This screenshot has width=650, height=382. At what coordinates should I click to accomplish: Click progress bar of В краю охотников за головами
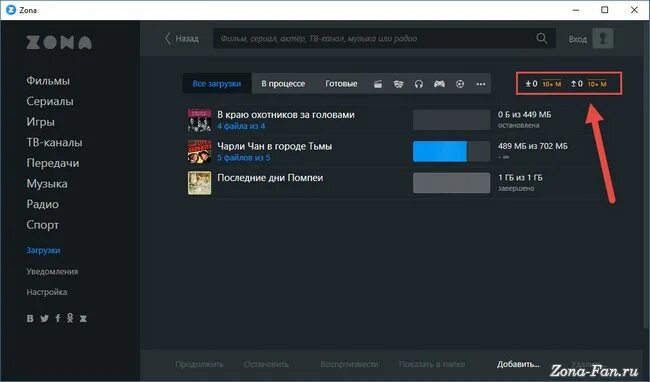click(x=451, y=120)
